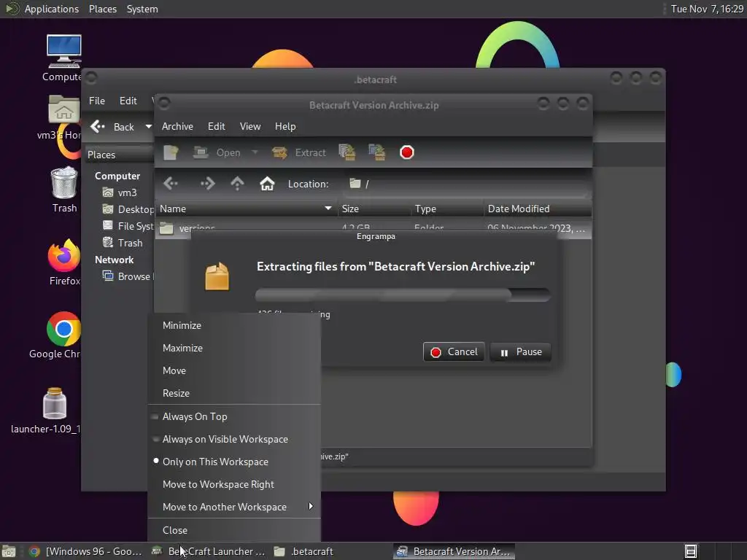Open File menu in .betacraft window
The image size is (747, 560).
pos(97,101)
